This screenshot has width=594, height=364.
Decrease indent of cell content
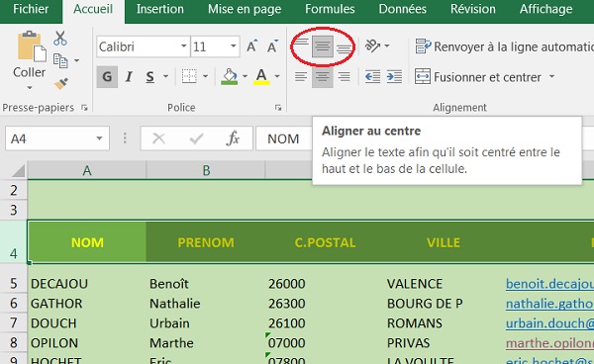tap(372, 77)
